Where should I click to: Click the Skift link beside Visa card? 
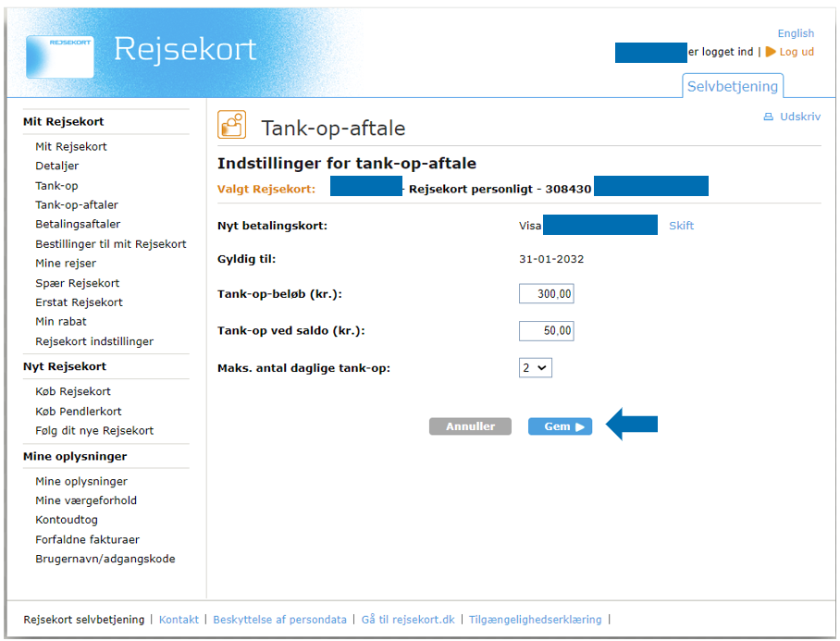[681, 226]
